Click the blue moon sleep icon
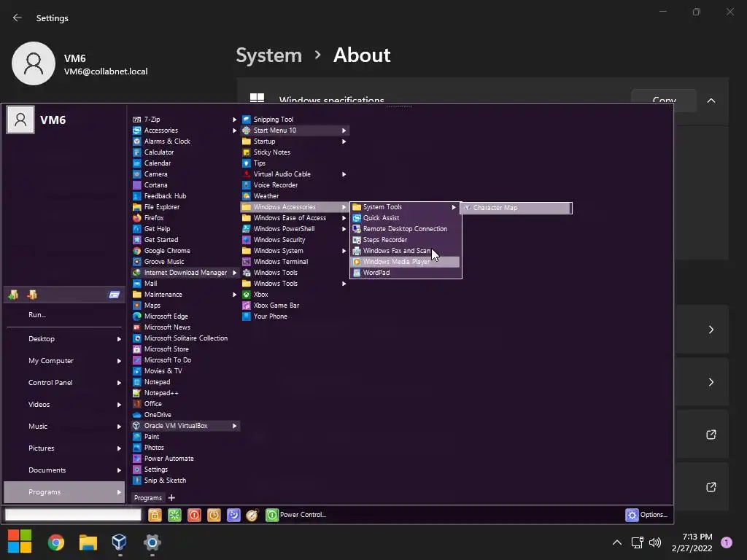The image size is (747, 560). [x=233, y=515]
